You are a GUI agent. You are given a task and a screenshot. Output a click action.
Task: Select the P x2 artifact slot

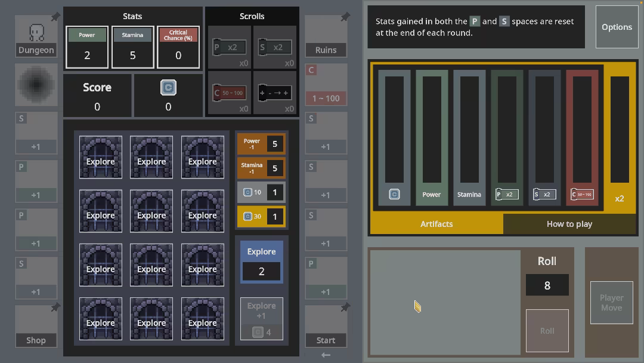point(507,138)
